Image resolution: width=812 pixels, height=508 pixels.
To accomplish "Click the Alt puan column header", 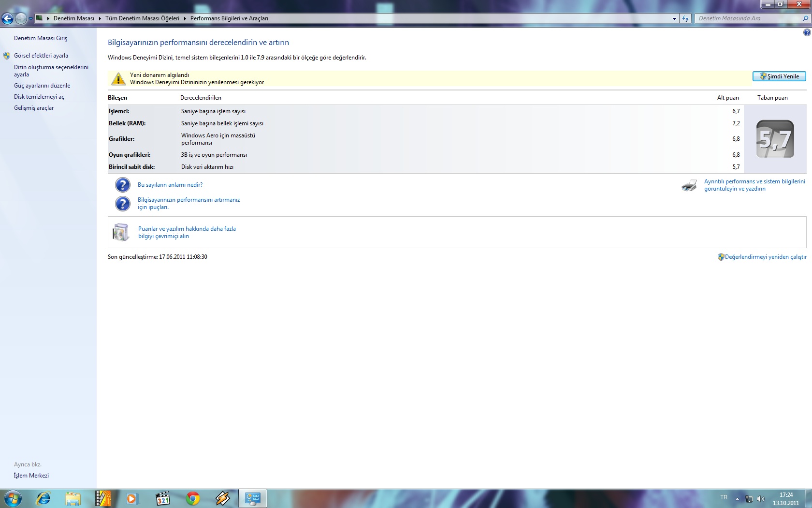I will (x=728, y=98).
